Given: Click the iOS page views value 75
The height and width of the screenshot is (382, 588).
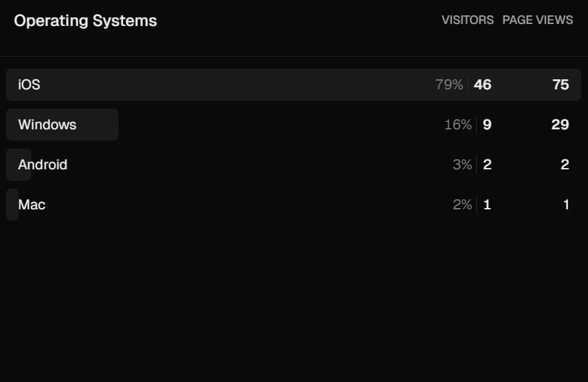Looking at the screenshot, I should [x=561, y=85].
